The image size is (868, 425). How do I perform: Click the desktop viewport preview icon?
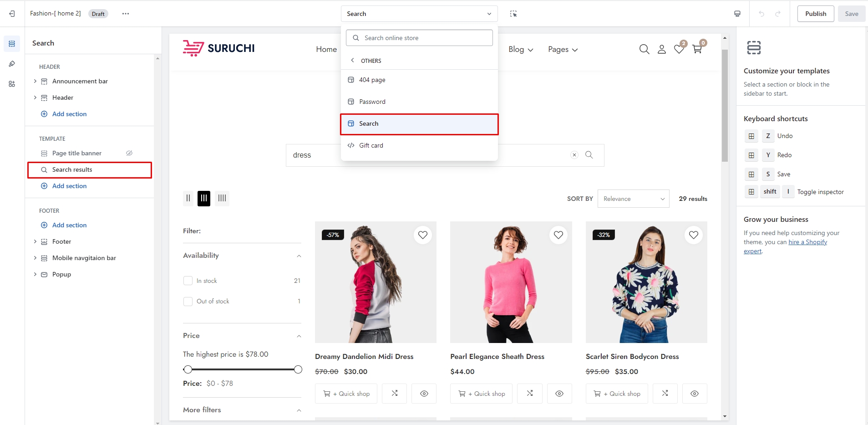point(737,14)
